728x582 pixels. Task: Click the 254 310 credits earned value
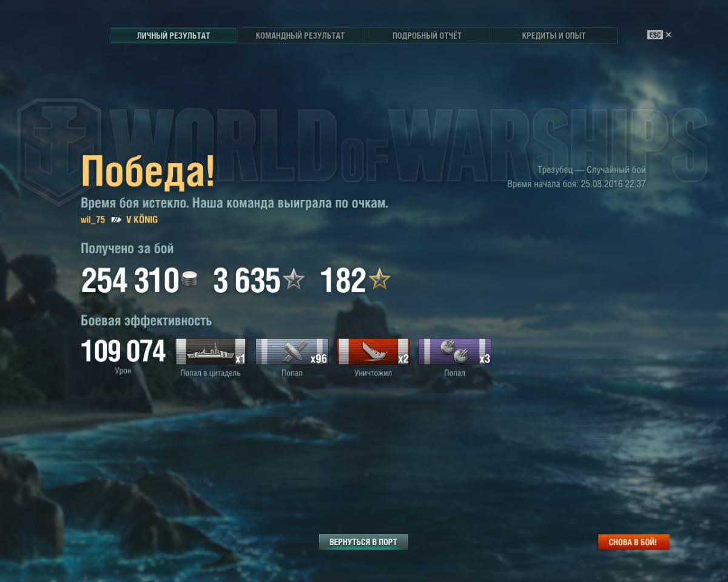point(130,281)
